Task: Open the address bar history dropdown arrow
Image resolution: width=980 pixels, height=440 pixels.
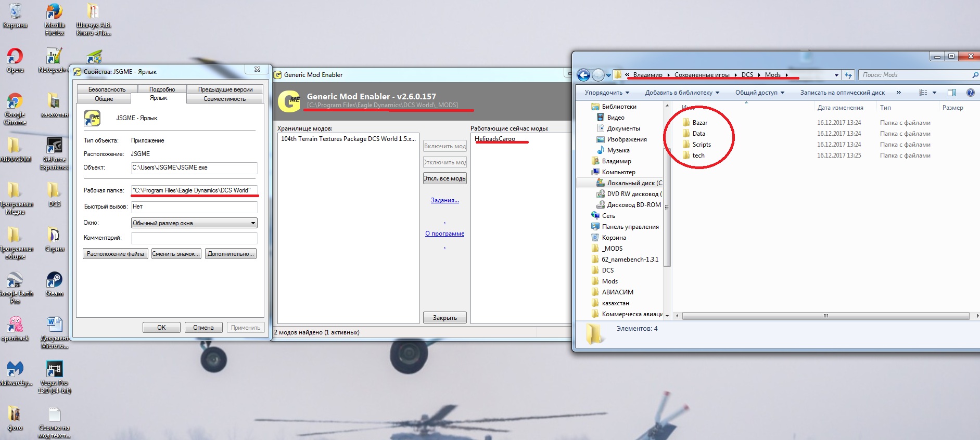Action: 836,75
